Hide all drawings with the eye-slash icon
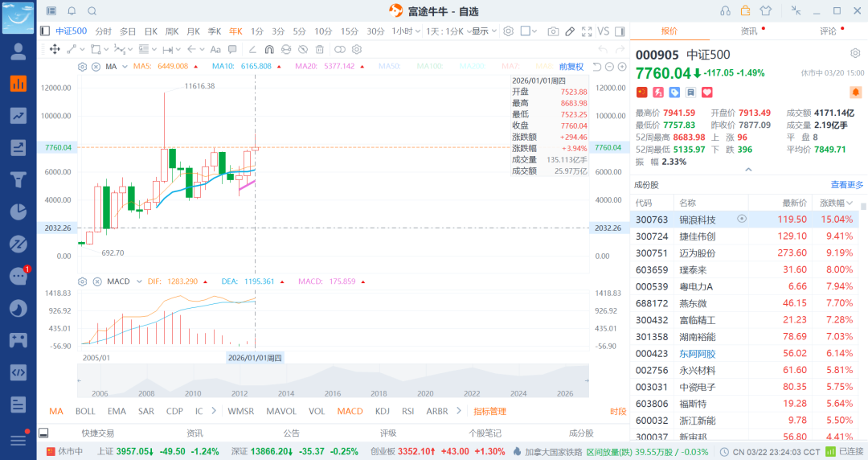This screenshot has height=460, width=868. [303, 49]
